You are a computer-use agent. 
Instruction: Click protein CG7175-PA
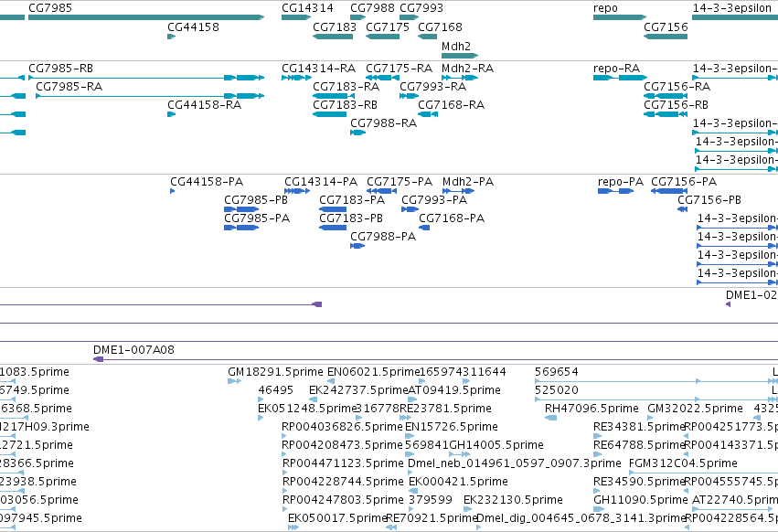[381, 191]
